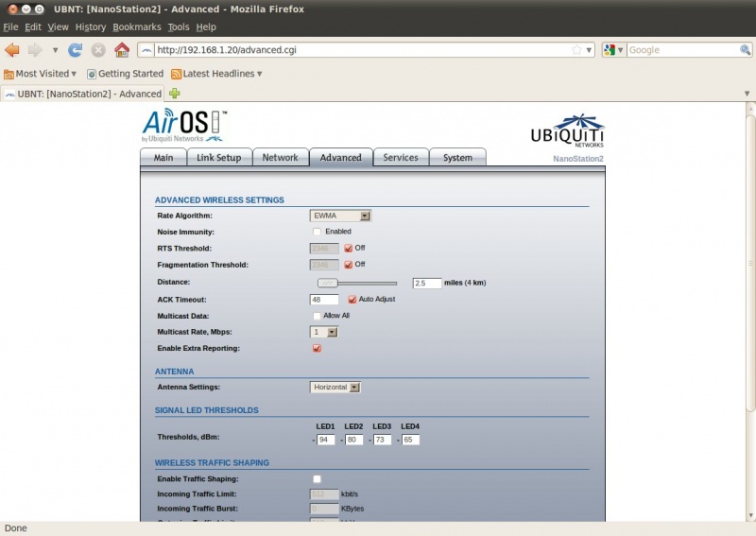
Task: Click the Firefox back arrow button
Action: [12, 49]
